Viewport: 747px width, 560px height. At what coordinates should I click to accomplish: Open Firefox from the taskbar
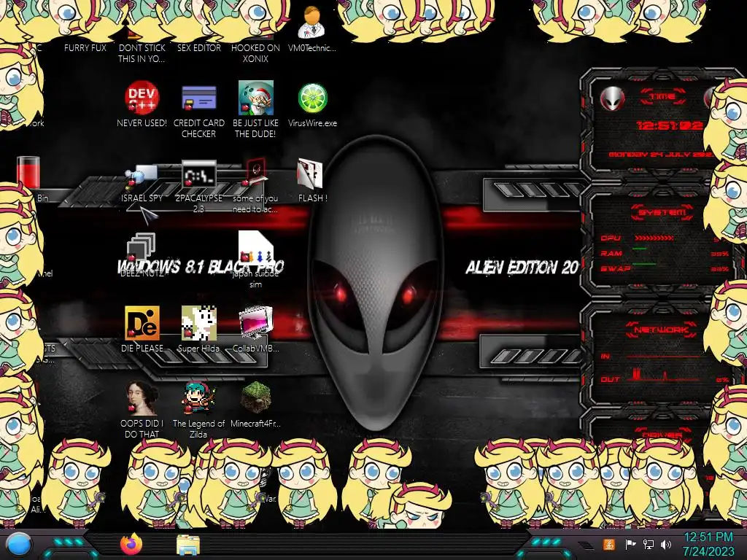tap(131, 544)
